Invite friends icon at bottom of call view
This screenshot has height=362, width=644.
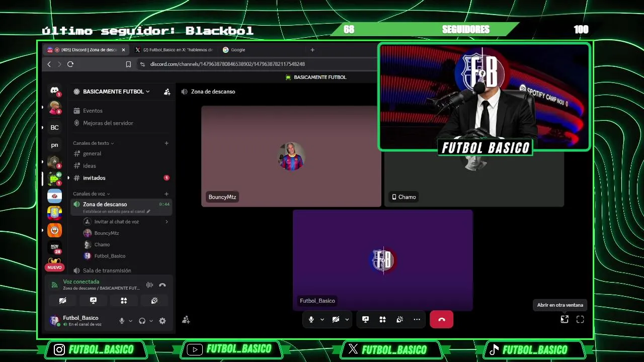click(186, 320)
